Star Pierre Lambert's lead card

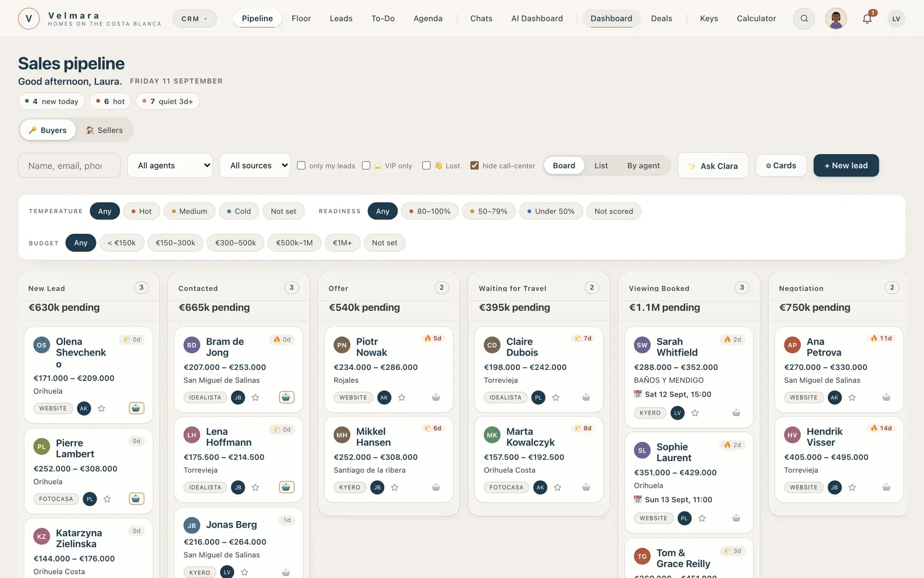click(x=107, y=499)
